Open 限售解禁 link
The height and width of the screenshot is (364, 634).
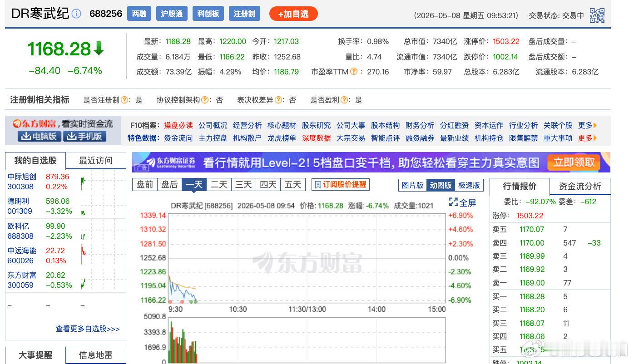point(523,138)
